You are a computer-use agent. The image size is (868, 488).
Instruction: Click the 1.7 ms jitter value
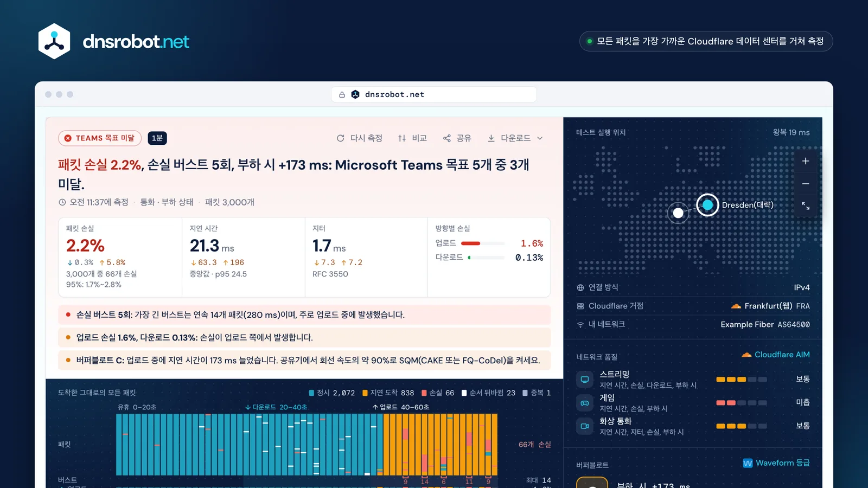pyautogui.click(x=329, y=246)
